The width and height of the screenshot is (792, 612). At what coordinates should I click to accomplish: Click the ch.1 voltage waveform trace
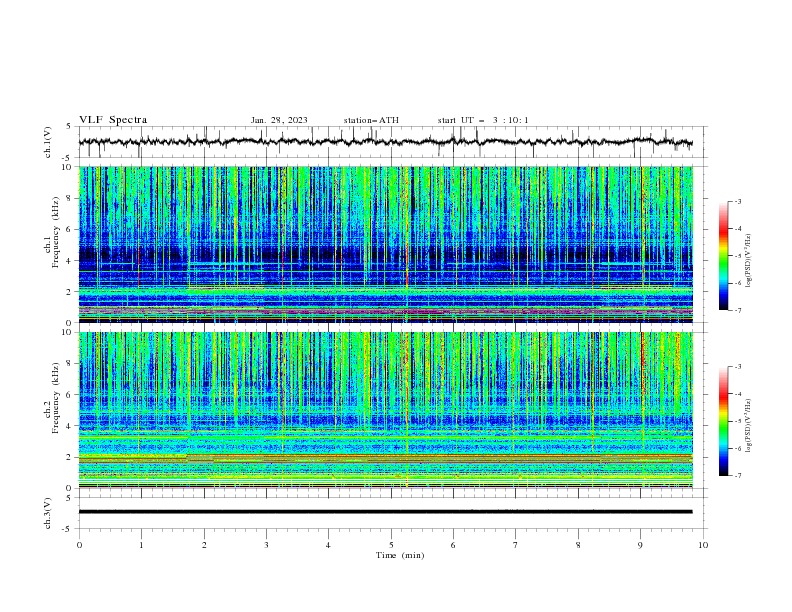tap(385, 142)
